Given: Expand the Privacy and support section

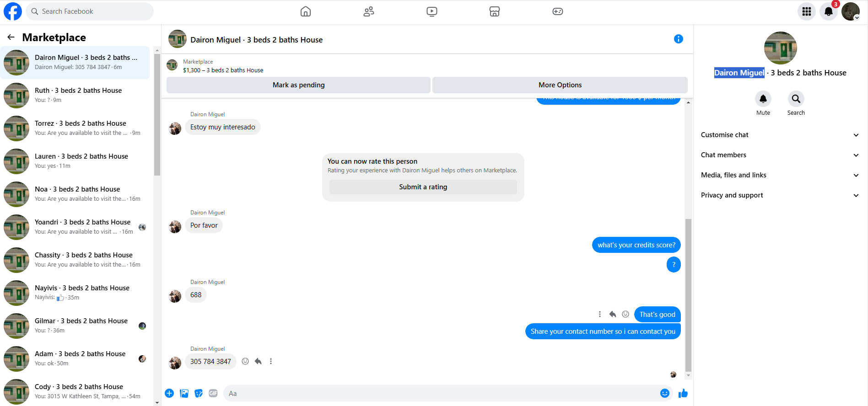Looking at the screenshot, I should tap(780, 195).
